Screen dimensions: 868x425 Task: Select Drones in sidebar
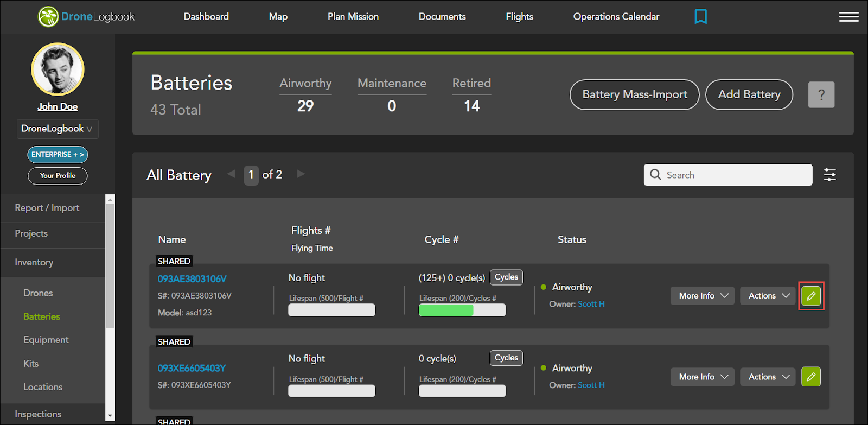tap(38, 293)
